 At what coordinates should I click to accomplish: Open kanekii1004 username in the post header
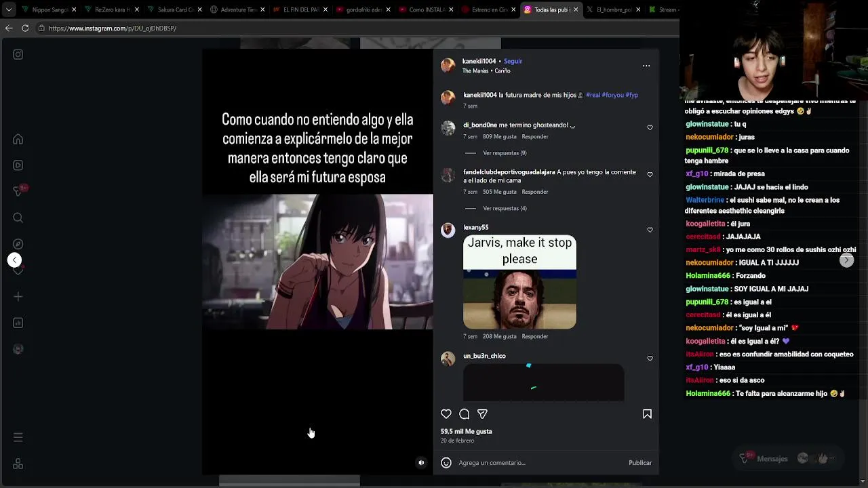479,61
